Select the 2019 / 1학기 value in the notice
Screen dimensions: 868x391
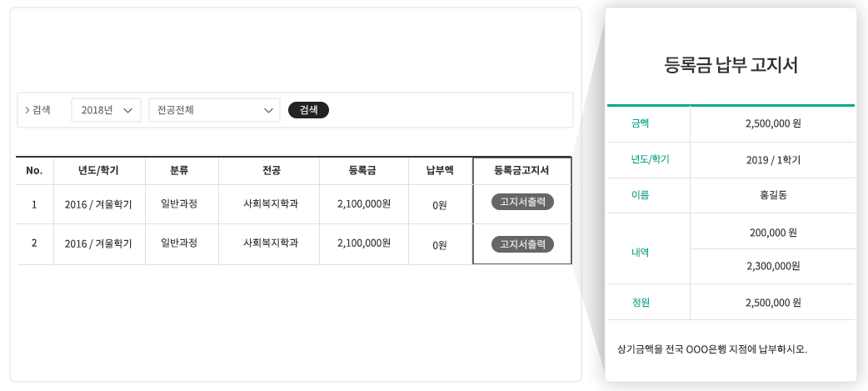coord(773,160)
